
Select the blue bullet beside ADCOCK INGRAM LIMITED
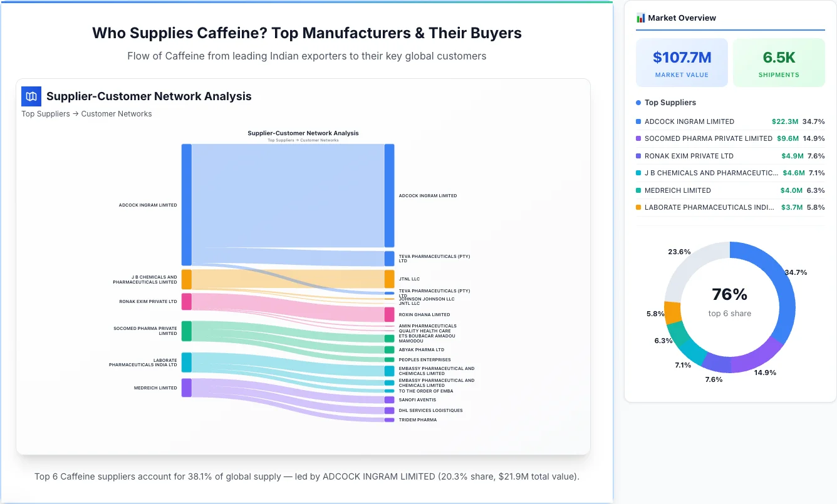(x=637, y=121)
